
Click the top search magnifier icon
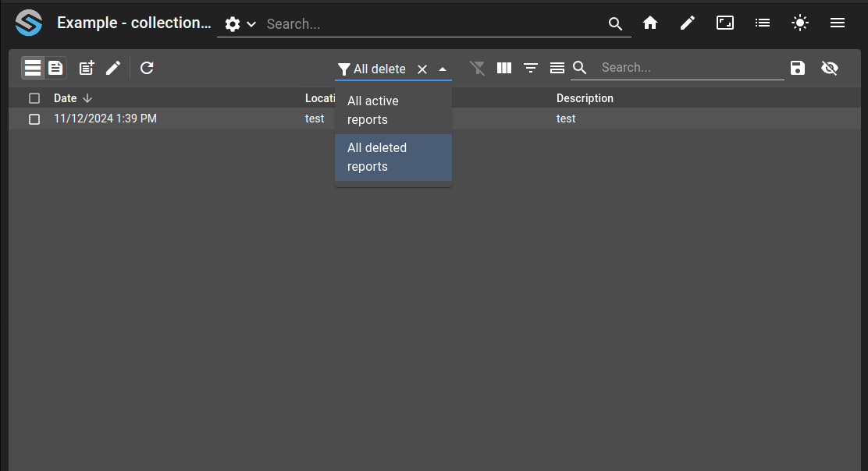[x=615, y=23]
